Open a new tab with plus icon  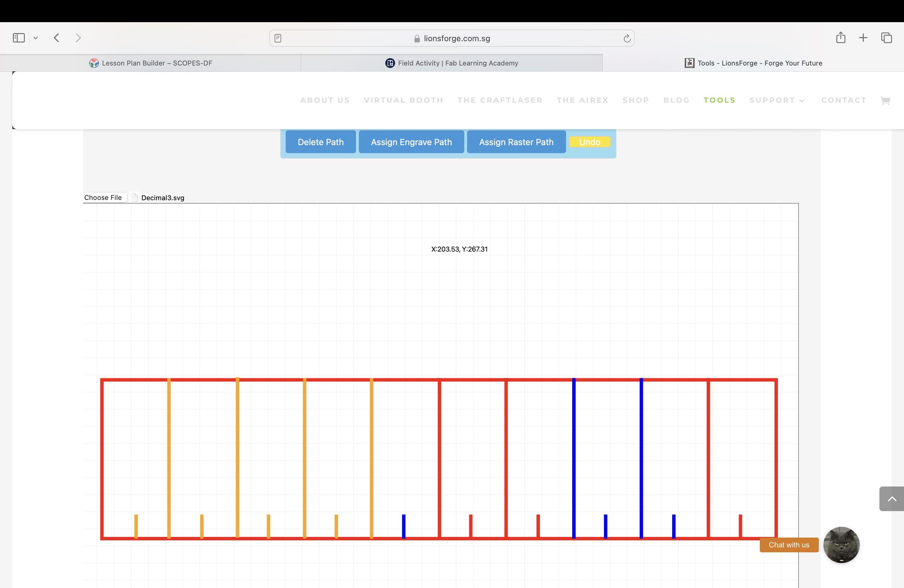pos(863,38)
